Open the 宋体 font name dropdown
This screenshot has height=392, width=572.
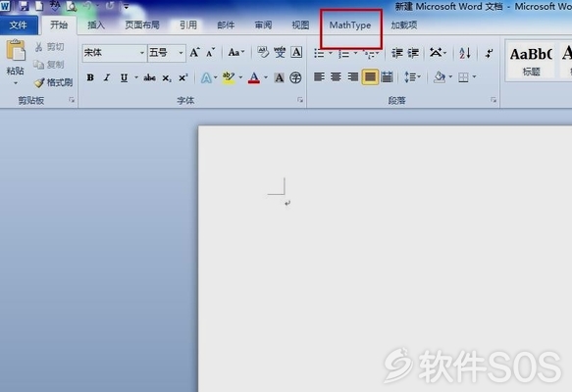click(x=142, y=53)
